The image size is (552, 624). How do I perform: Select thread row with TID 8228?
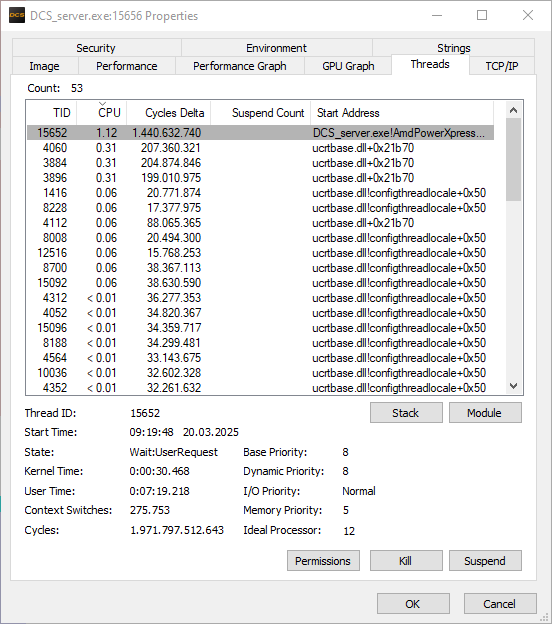pyautogui.click(x=260, y=208)
